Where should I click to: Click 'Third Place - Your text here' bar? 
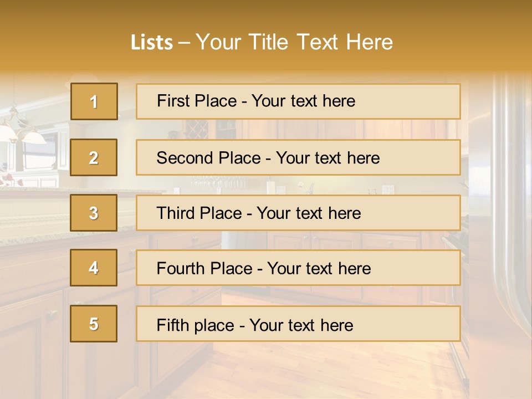click(x=298, y=213)
